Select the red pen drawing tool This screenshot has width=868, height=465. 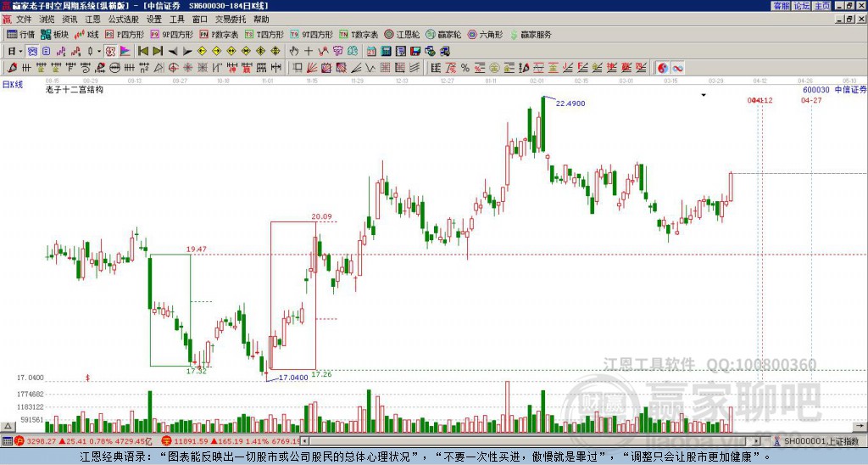click(x=11, y=68)
